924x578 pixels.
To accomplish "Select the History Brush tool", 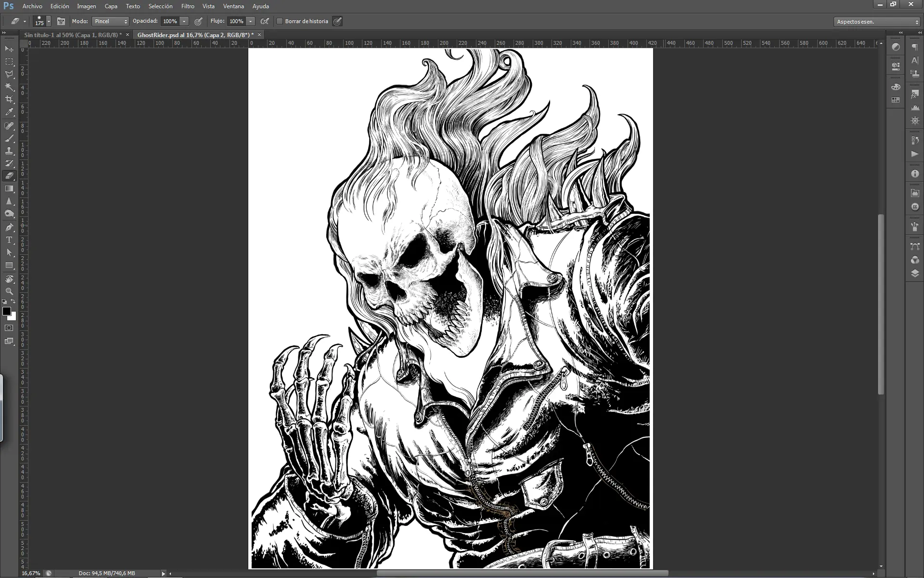I will [x=9, y=163].
